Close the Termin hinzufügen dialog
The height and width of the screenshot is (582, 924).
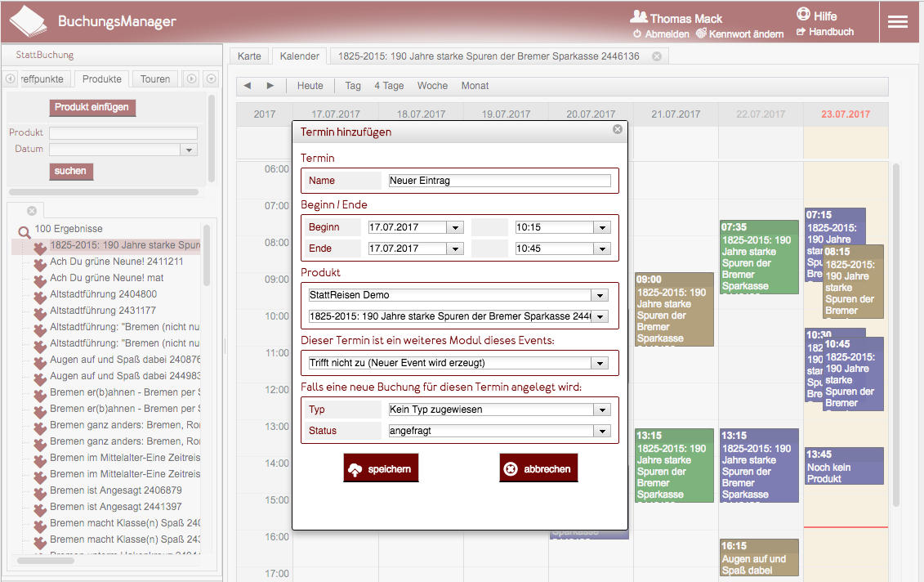tap(618, 129)
